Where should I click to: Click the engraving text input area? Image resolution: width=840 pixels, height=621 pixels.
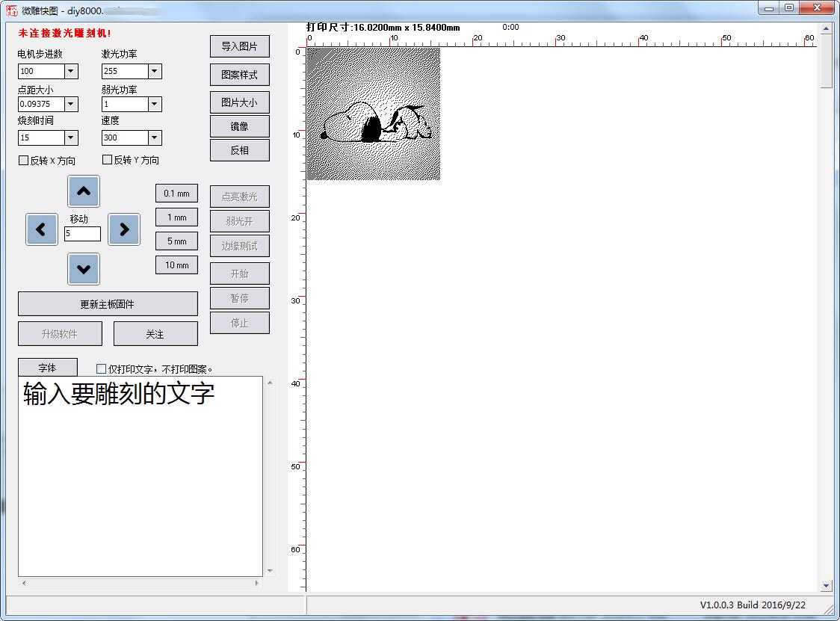[x=140, y=476]
